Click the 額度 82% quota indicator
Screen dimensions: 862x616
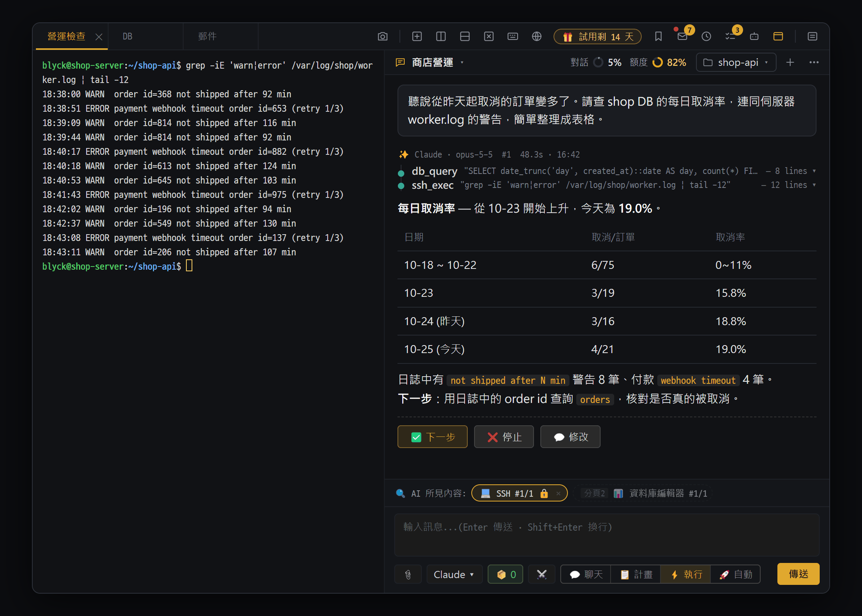click(658, 62)
